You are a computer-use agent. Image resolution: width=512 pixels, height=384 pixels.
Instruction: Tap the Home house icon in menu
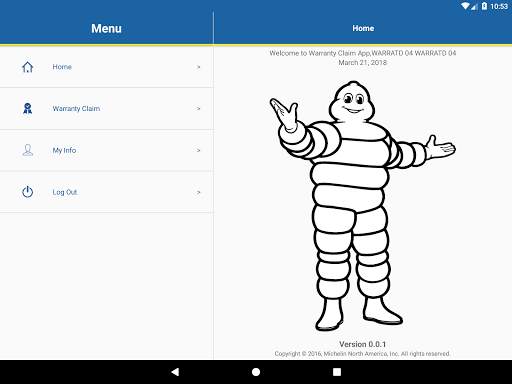coord(28,67)
